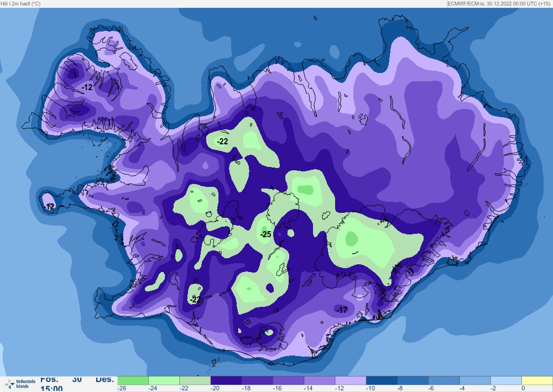553x392 pixels.
Task: Click the -22 label in the northern green area
Action: [222, 142]
